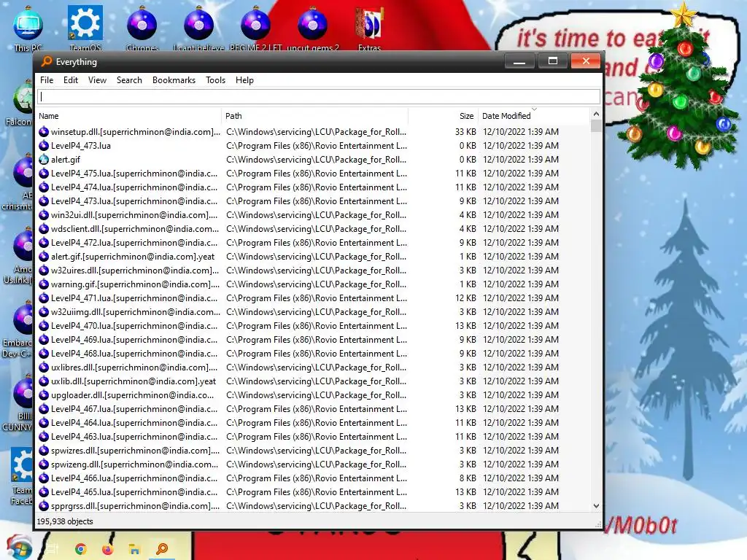Screen dimensions: 747x560
Task: Select the wdsclient.dll file icon
Action: pos(44,228)
